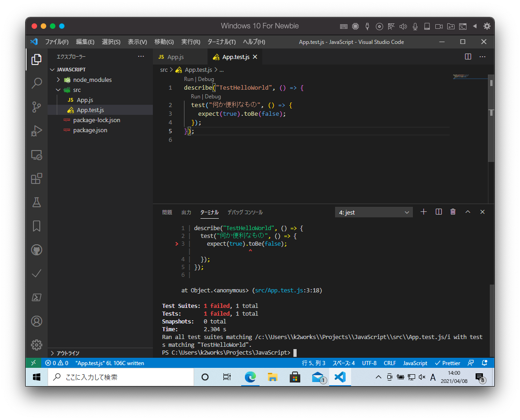The image size is (520, 420).
Task: Click the split editor icon
Action: [x=468, y=57]
